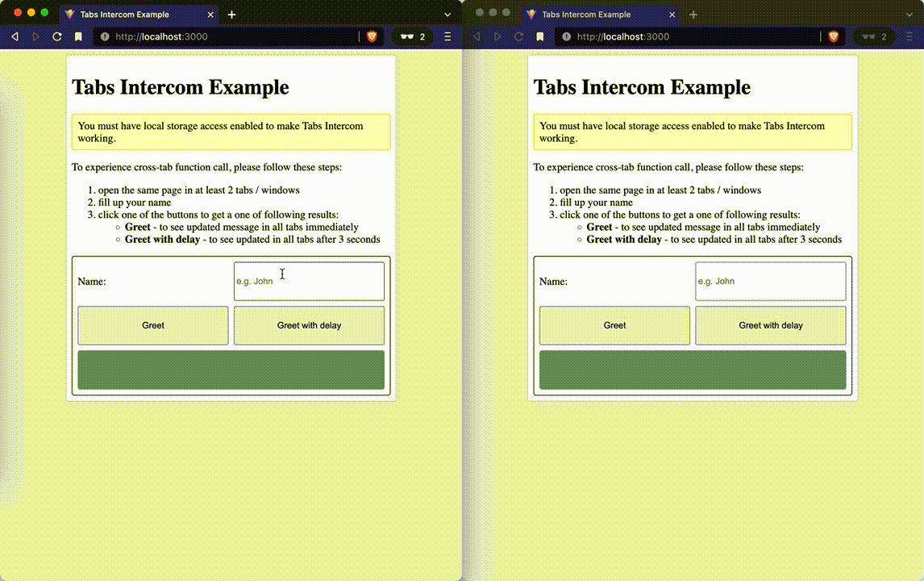Close the left window's Tabs Intercom tab
This screenshot has height=581, width=924.
[210, 15]
